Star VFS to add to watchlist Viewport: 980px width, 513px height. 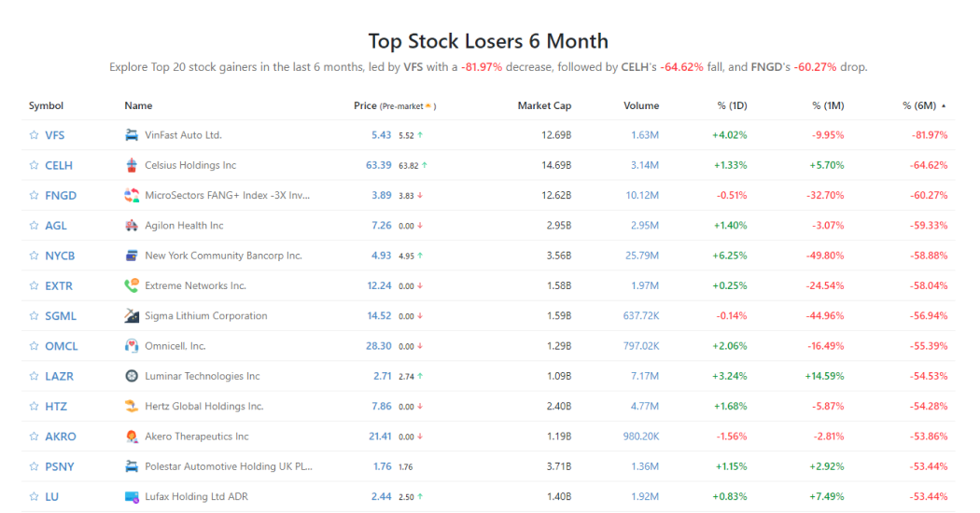pyautogui.click(x=34, y=135)
